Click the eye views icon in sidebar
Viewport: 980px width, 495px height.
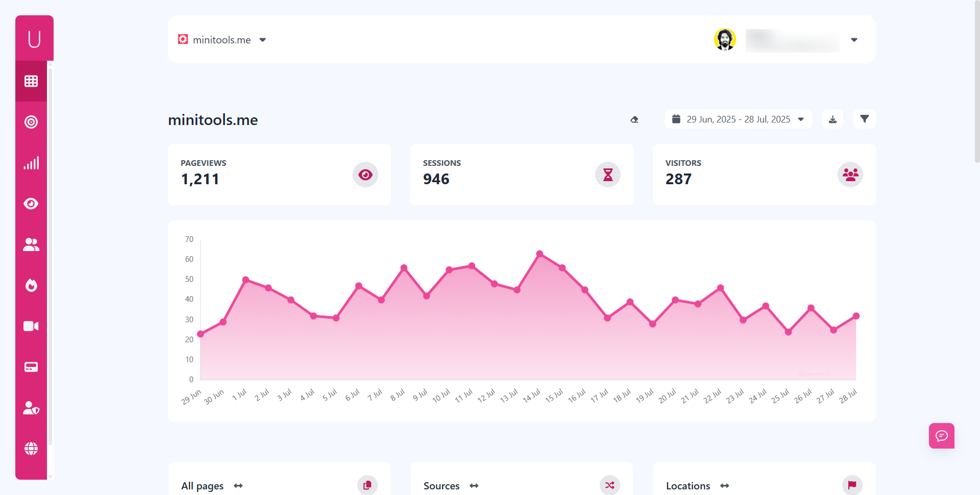[x=31, y=203]
